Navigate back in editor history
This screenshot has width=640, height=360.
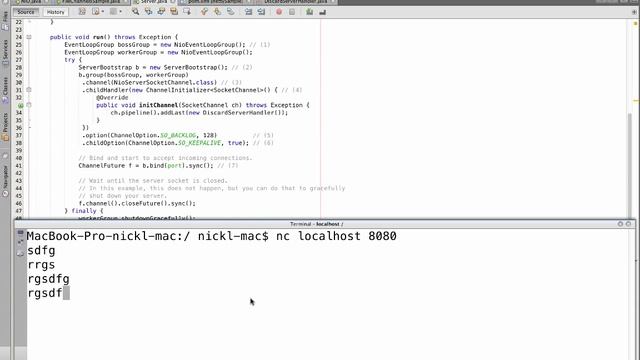[96, 12]
